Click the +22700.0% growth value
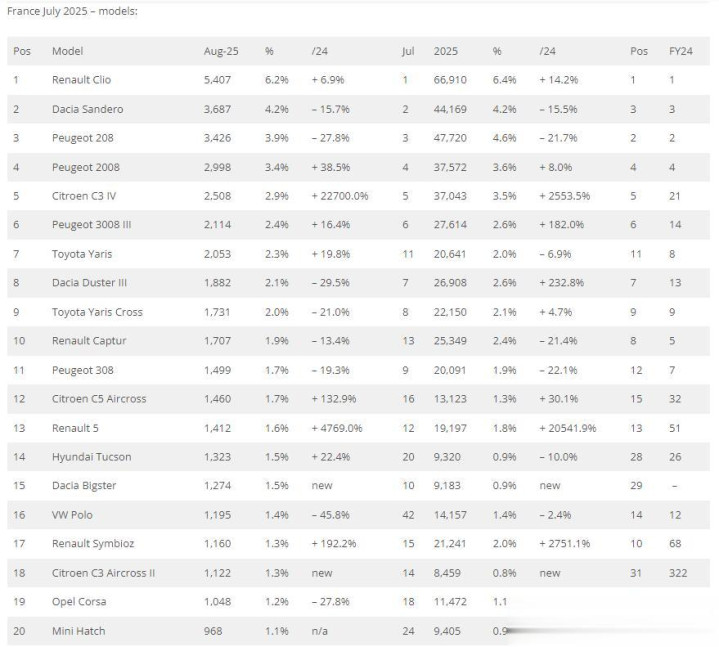The height and width of the screenshot is (647, 719). pyautogui.click(x=340, y=196)
